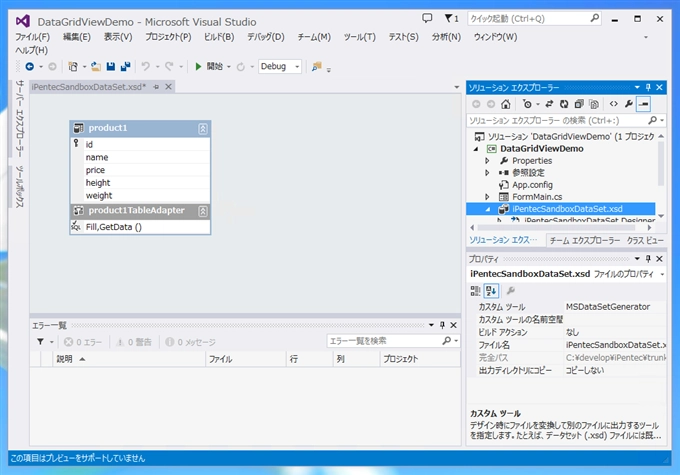Collapse the product1TableAdapter section

point(203,211)
